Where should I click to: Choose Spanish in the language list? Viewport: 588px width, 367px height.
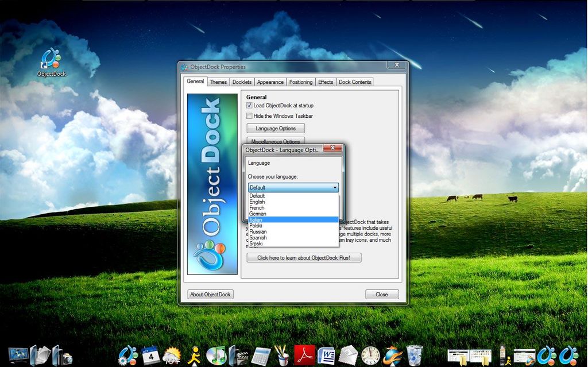click(x=257, y=237)
